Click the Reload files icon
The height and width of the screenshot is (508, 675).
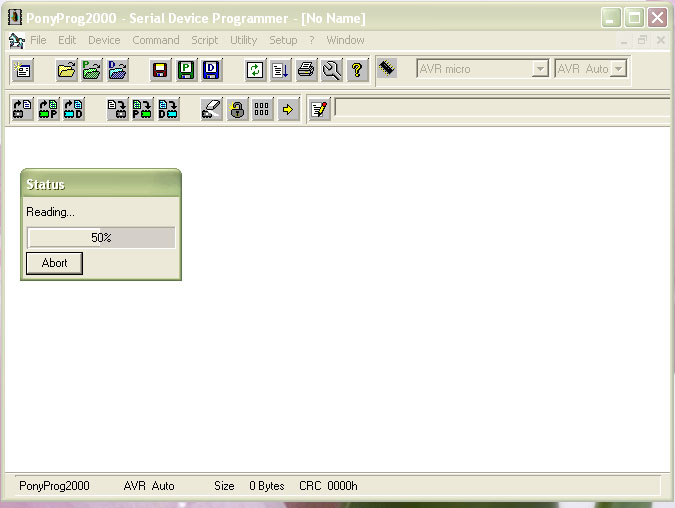(x=255, y=70)
